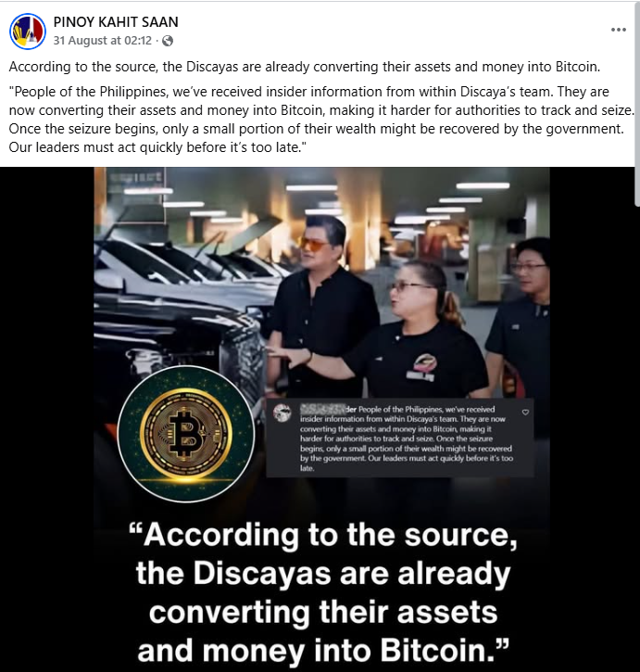Click the globe Public audience icon
Viewport: 640px width, 672px height.
pos(168,41)
